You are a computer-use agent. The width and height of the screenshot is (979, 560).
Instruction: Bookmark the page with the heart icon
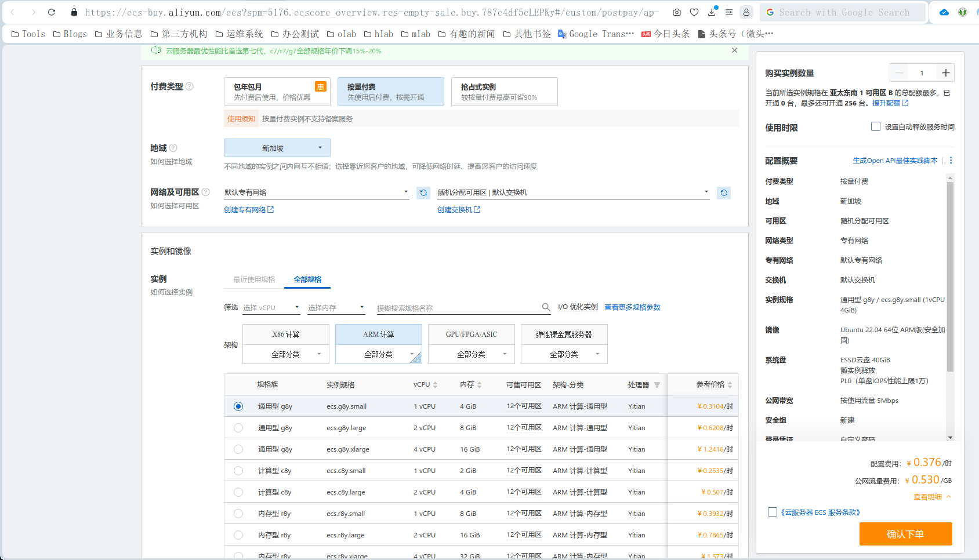click(x=694, y=12)
